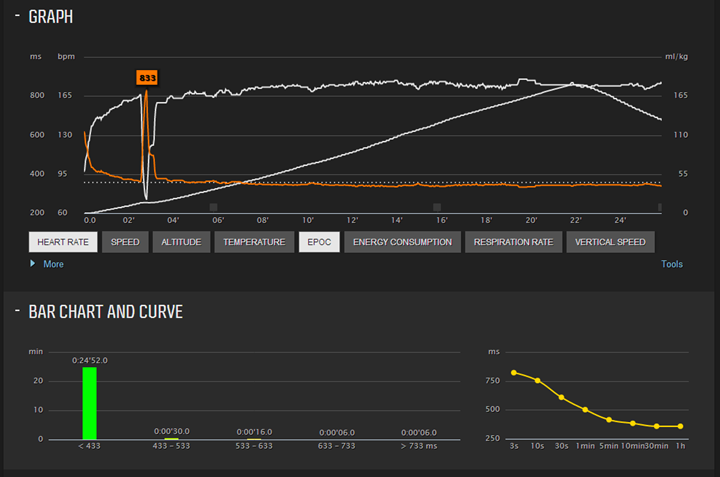Click the green '< 433' bar
This screenshot has height=477, width=720.
point(90,404)
